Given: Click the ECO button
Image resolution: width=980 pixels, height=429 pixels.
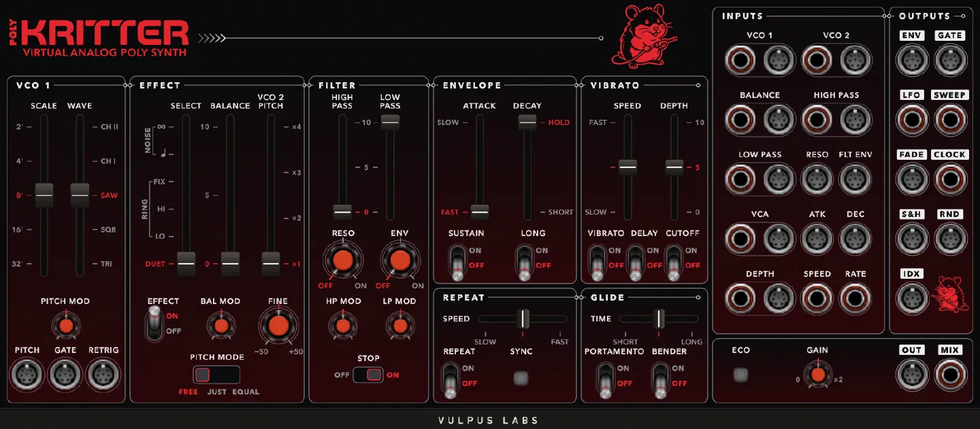Looking at the screenshot, I should (740, 374).
